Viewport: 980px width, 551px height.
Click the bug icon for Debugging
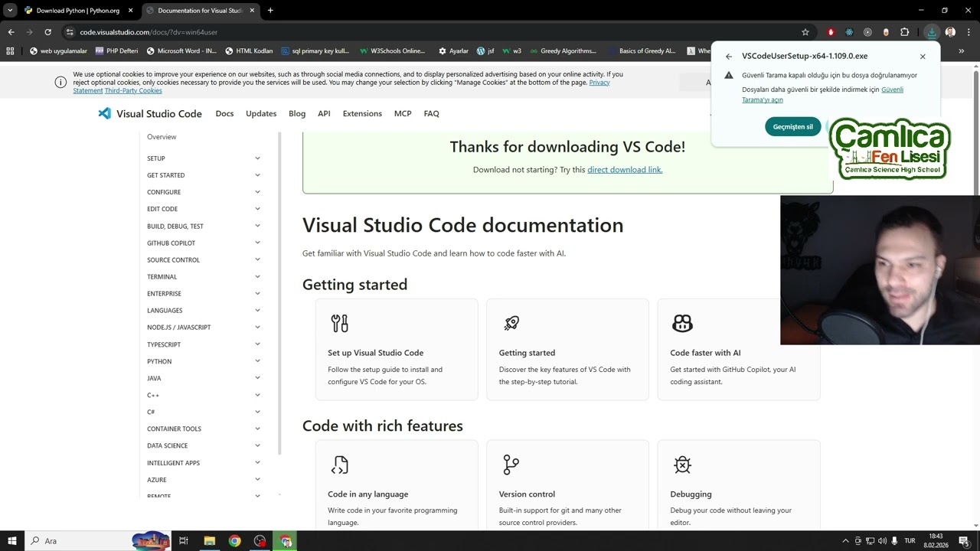pyautogui.click(x=682, y=465)
